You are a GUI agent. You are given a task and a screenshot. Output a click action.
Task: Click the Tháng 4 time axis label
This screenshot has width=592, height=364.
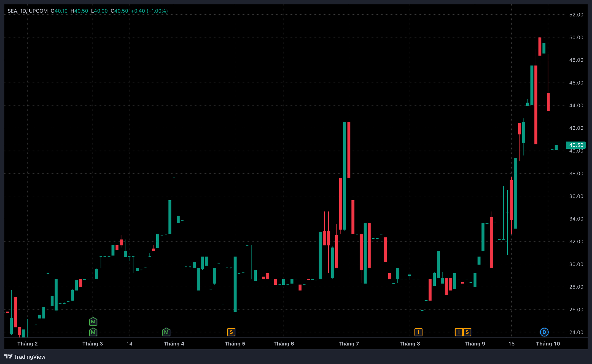click(174, 343)
